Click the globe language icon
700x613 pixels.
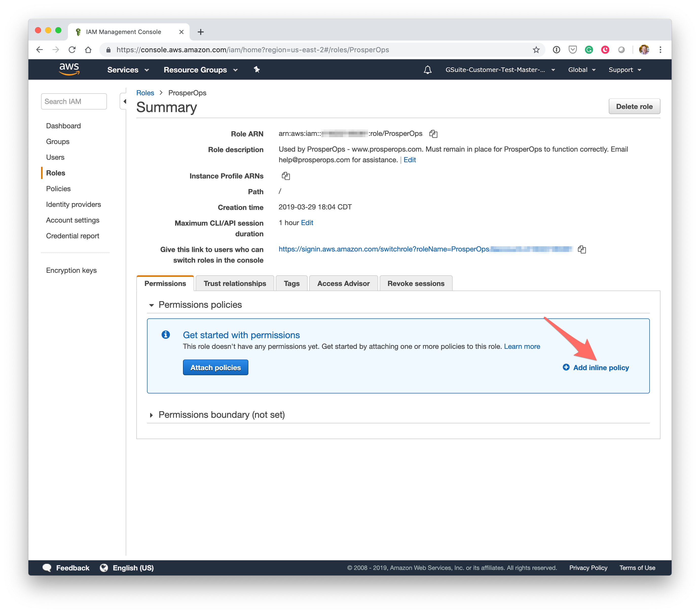104,568
